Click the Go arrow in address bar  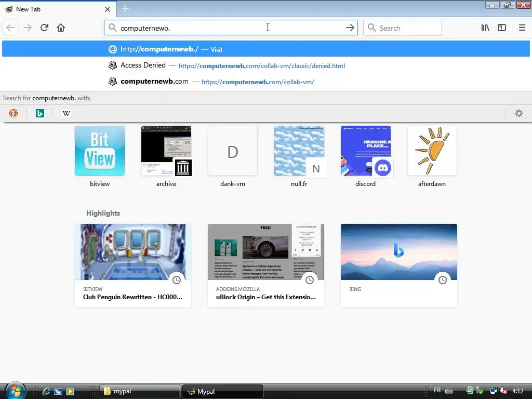point(350,28)
